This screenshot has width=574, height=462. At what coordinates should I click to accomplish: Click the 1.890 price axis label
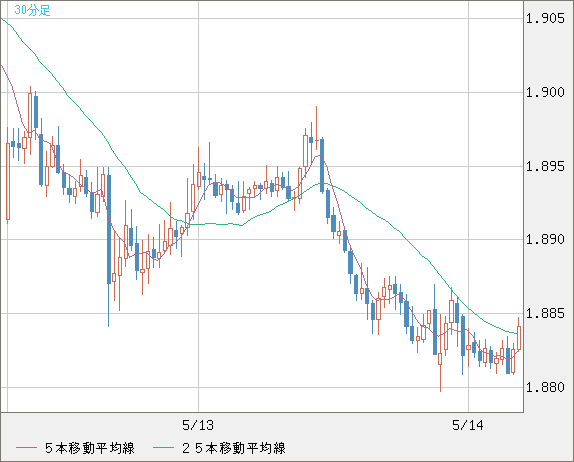(x=545, y=239)
